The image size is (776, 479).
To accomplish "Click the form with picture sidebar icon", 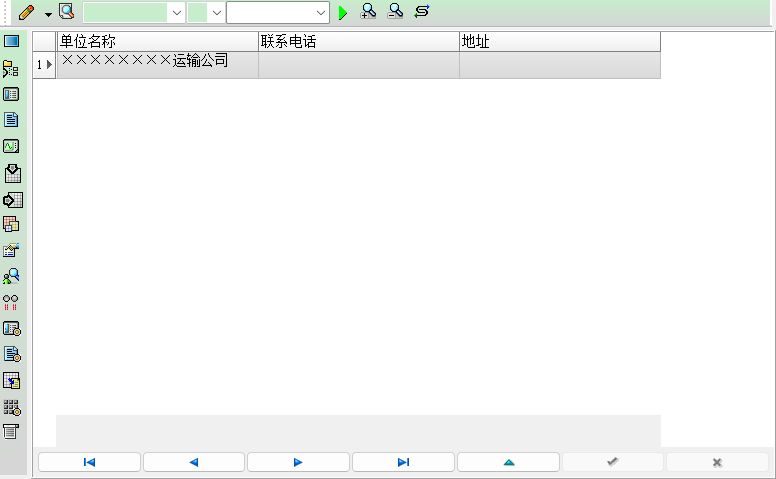I will tap(11, 250).
